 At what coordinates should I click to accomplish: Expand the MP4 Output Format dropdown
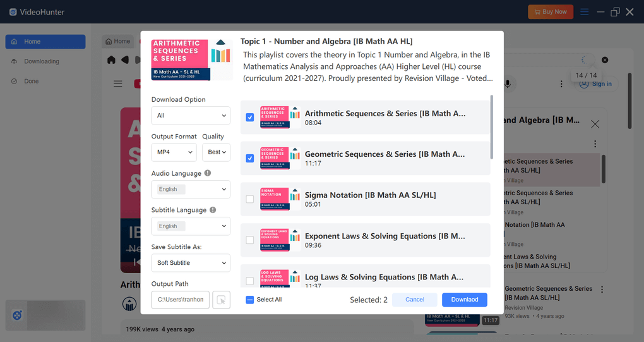coord(174,152)
